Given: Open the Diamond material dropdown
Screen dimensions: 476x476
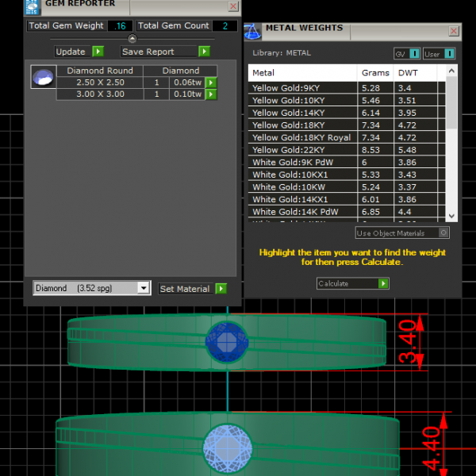Looking at the screenshot, I should (x=144, y=289).
